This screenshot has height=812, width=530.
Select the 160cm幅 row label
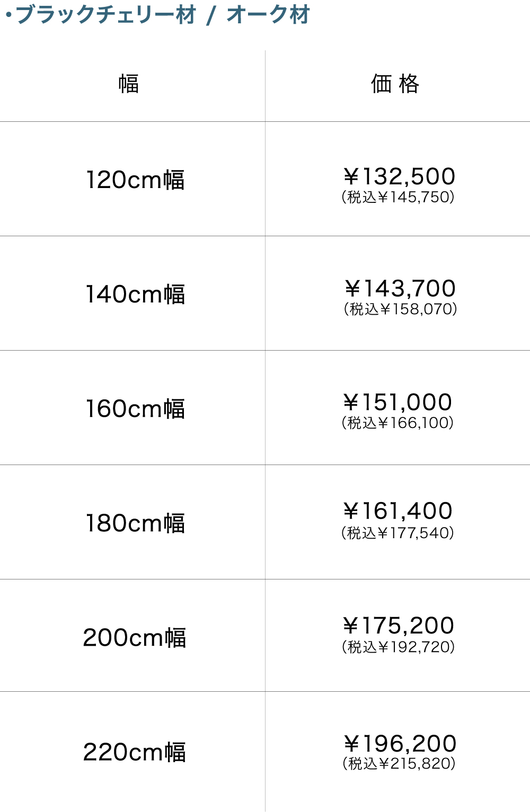coord(135,409)
